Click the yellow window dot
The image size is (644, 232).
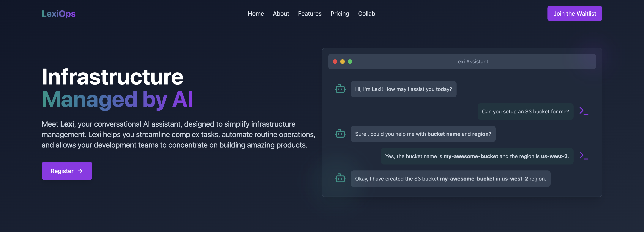[342, 62]
